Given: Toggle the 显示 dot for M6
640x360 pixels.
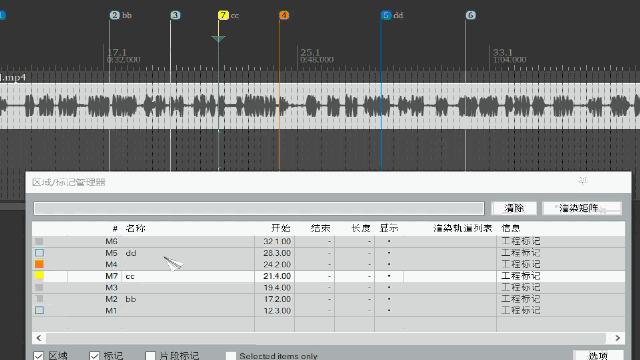Looking at the screenshot, I should pos(389,241).
